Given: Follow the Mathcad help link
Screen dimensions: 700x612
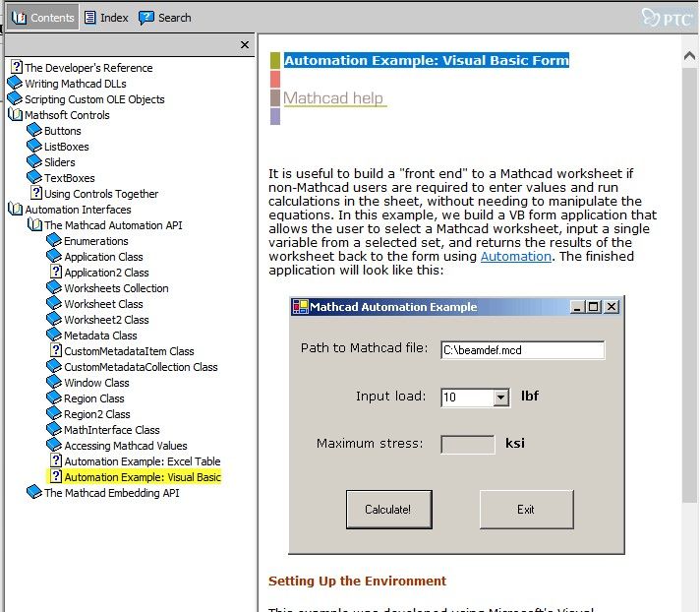Looking at the screenshot, I should pyautogui.click(x=333, y=97).
